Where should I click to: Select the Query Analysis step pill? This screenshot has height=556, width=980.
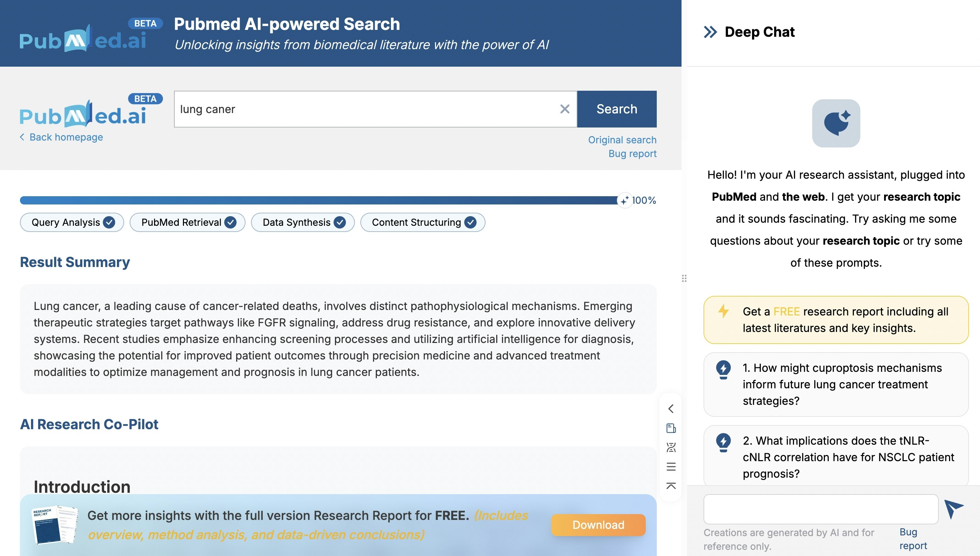click(72, 222)
